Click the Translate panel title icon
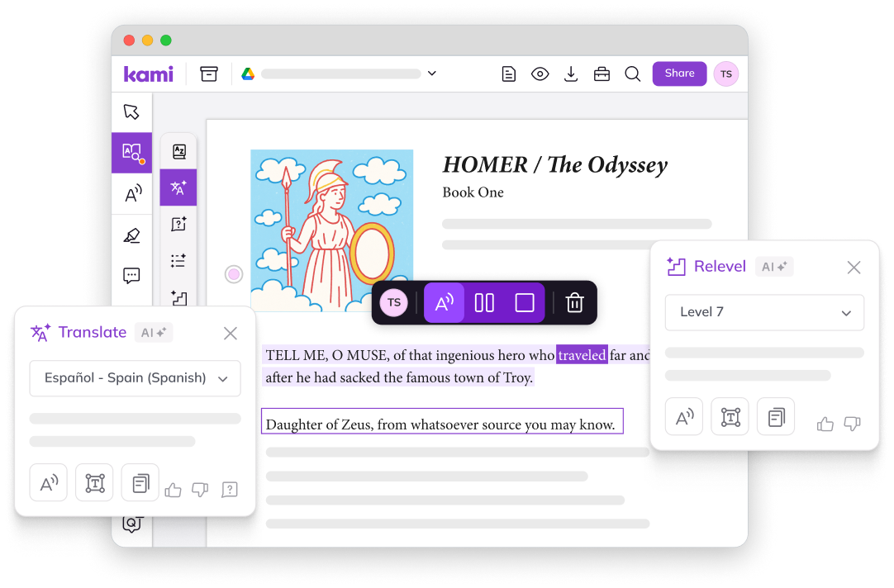 coord(40,333)
